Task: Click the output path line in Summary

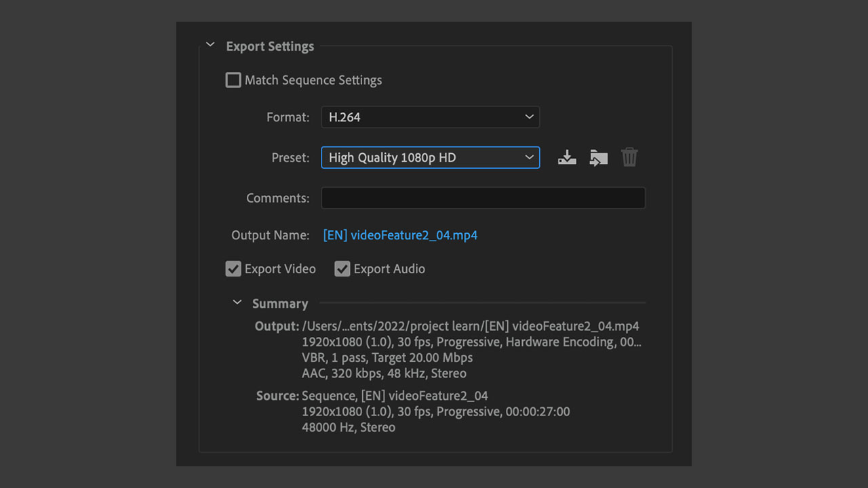Action: click(x=471, y=326)
